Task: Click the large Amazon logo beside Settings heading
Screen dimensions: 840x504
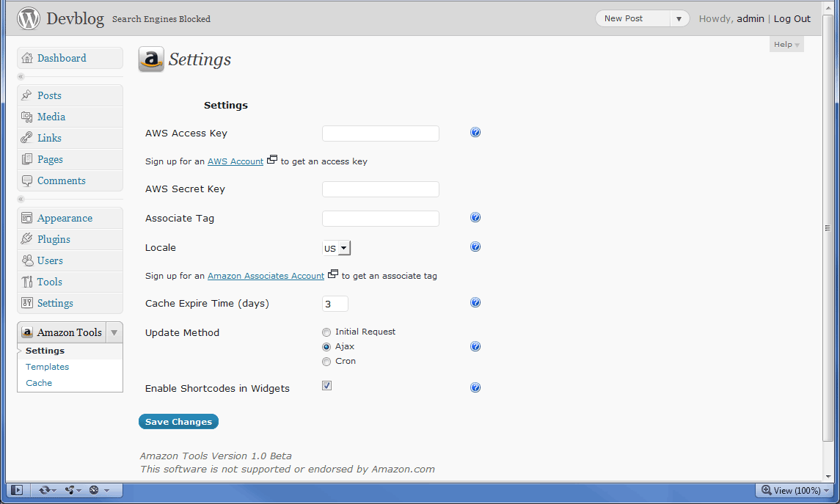Action: pos(151,59)
